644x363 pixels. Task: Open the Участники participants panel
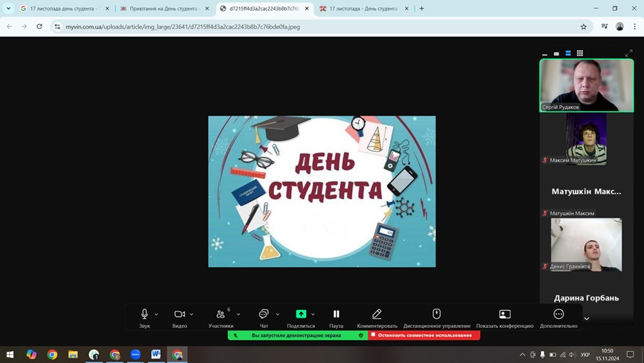220,314
